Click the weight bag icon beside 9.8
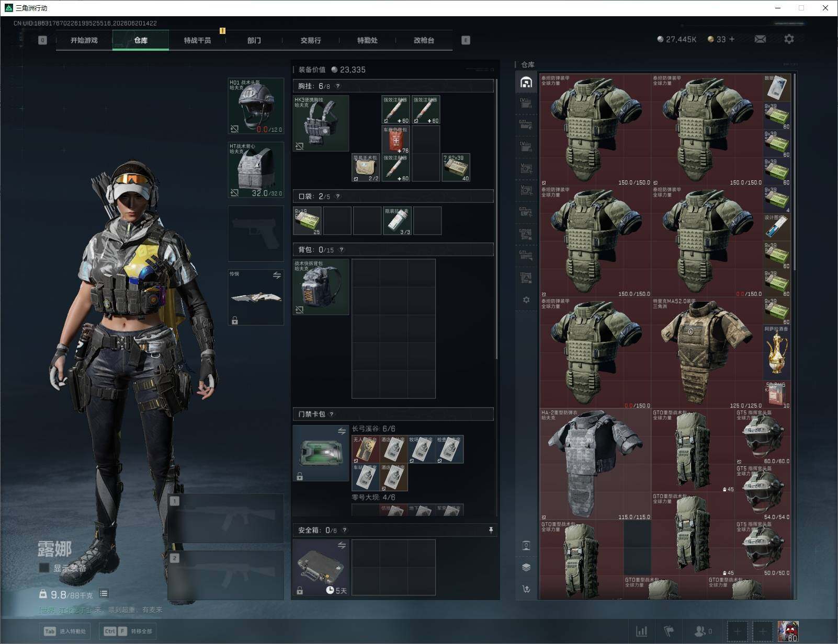This screenshot has width=838, height=644. point(43,594)
